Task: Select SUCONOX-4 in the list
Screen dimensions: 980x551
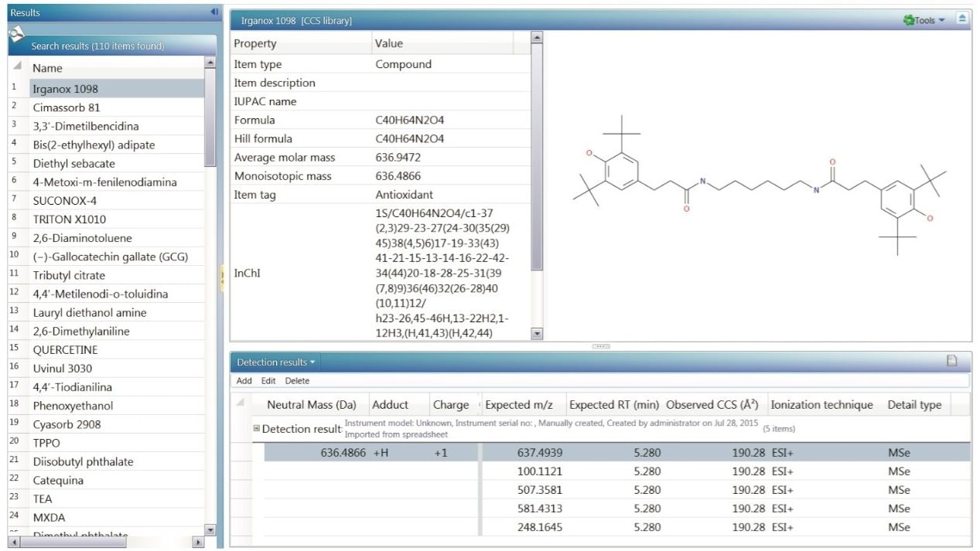Action: 117,200
